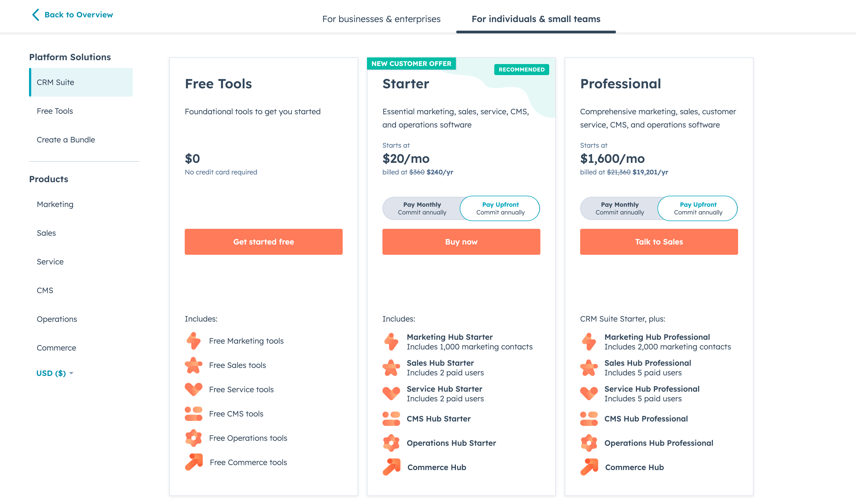This screenshot has height=504, width=856.
Task: Open the Sales product page
Action: (x=46, y=233)
